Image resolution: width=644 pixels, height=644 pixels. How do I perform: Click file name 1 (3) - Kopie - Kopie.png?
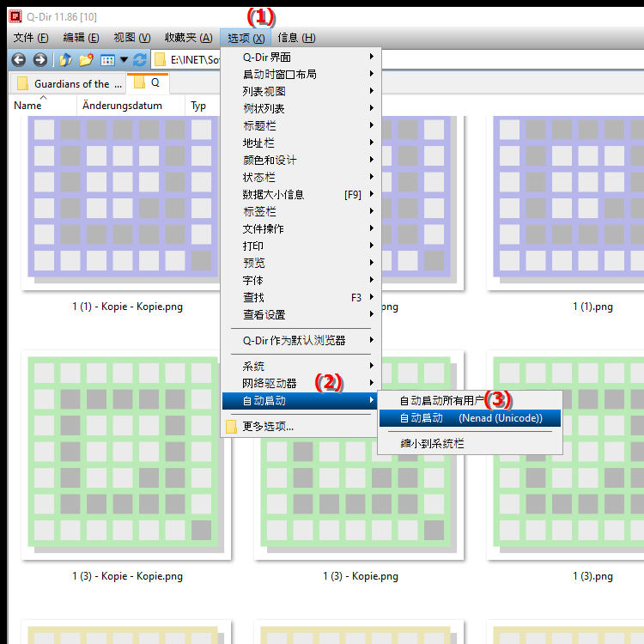tap(127, 576)
